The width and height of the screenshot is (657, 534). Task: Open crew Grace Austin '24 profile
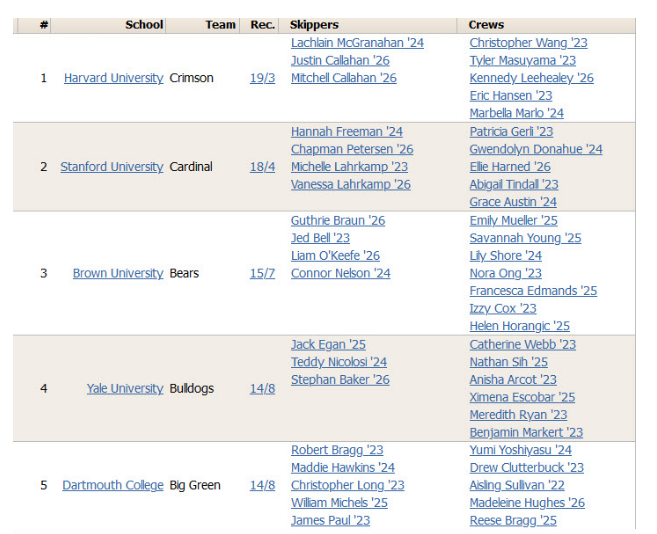tap(513, 202)
